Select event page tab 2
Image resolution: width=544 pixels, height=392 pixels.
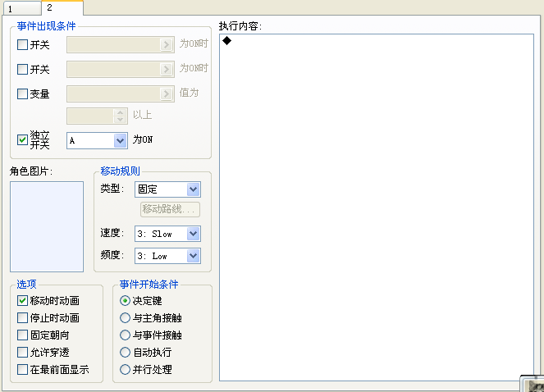tap(62, 7)
